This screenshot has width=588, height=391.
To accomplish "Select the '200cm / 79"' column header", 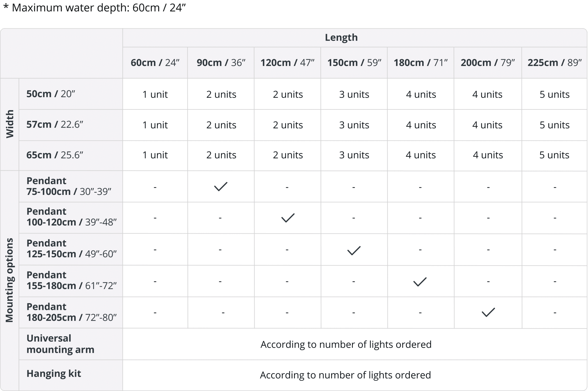I will [x=488, y=63].
